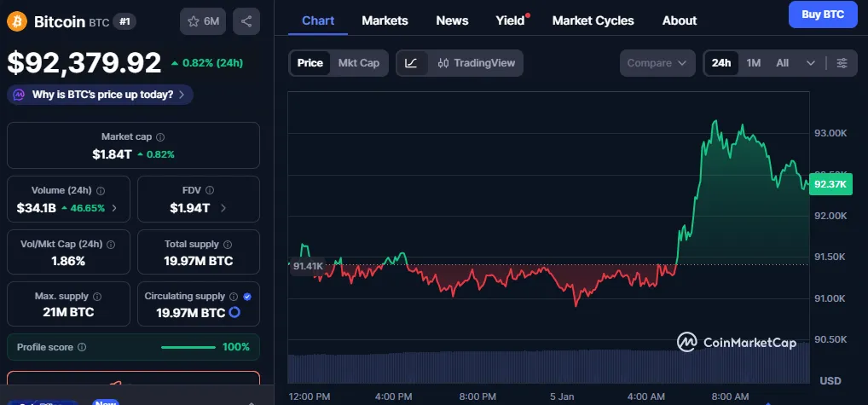The width and height of the screenshot is (868, 405).
Task: Click the $1.84T market cap value
Action: 112,154
